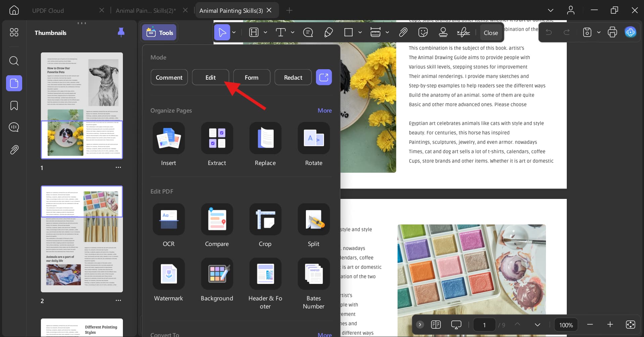Open the Bates Number tool
Image resolution: width=644 pixels, height=337 pixels.
pyautogui.click(x=313, y=273)
